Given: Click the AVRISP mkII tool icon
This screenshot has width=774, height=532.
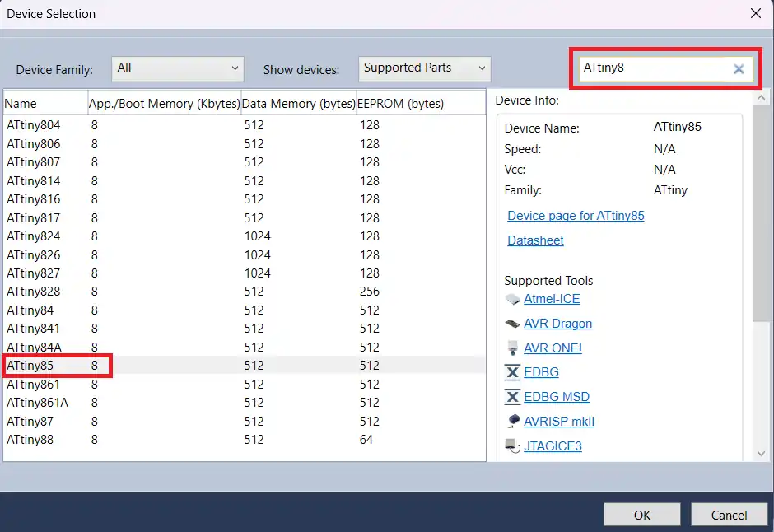Looking at the screenshot, I should tap(513, 421).
